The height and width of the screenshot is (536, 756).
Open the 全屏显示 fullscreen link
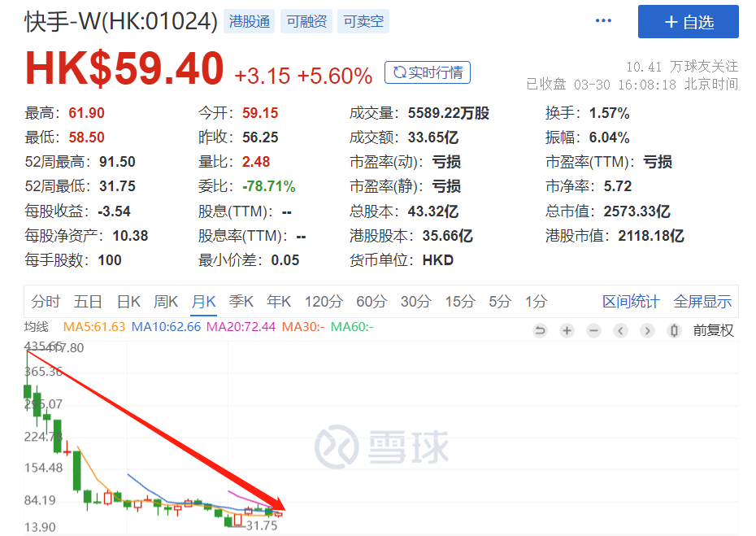pyautogui.click(x=702, y=302)
